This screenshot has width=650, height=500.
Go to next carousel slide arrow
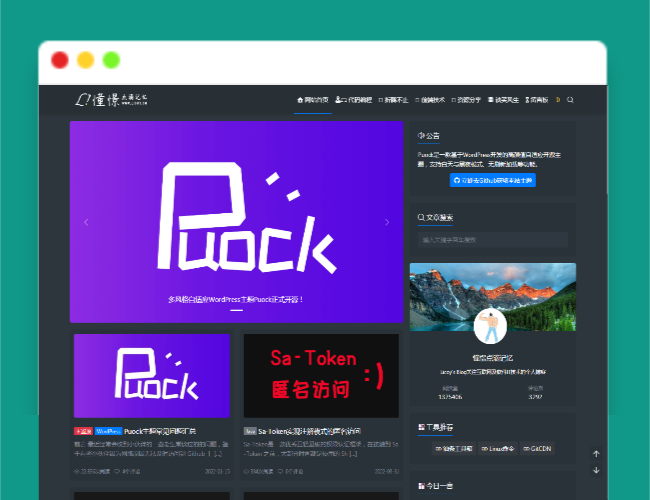[387, 222]
